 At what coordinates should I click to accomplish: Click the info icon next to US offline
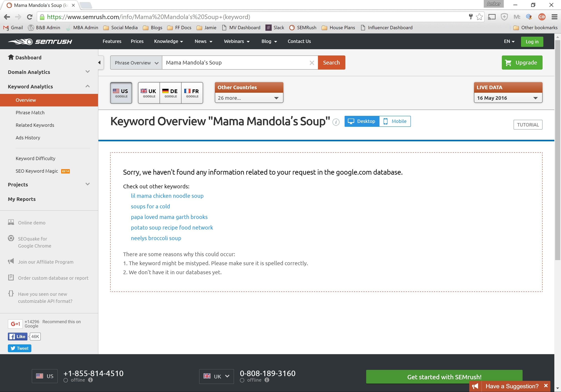tap(90, 380)
